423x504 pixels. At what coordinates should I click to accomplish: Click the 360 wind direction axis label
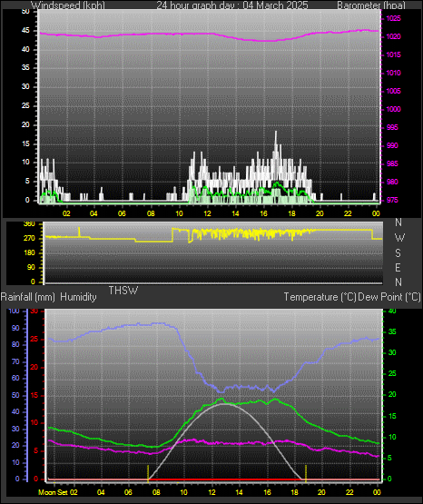point(29,224)
